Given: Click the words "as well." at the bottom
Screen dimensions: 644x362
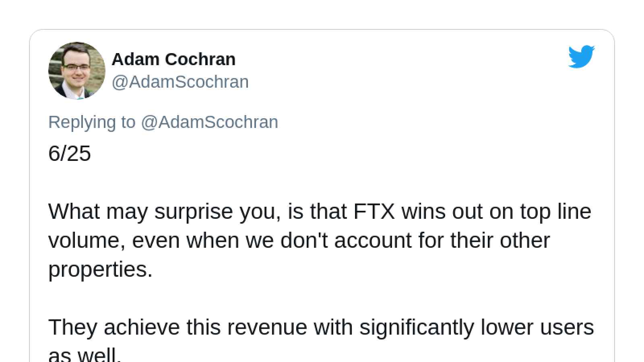Looking at the screenshot, I should coord(85,355).
